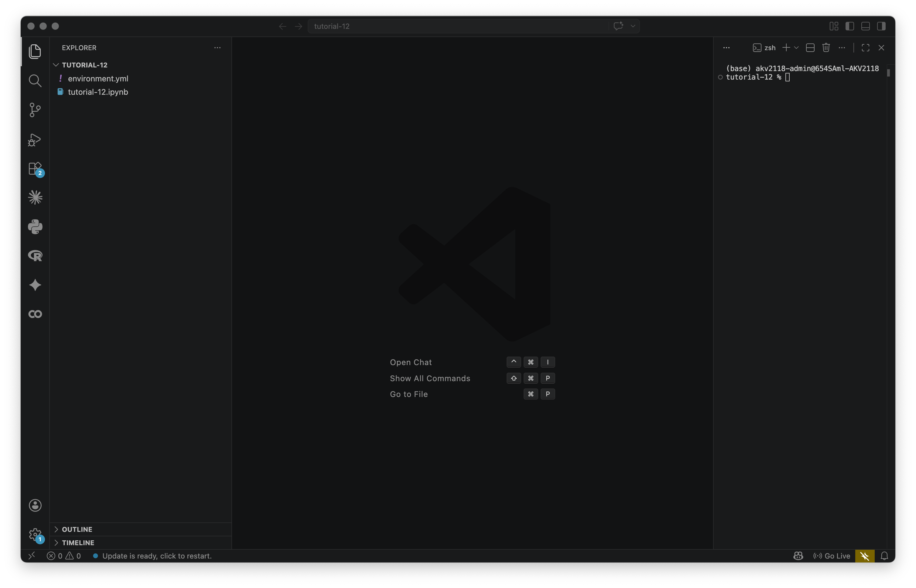Open the chat dropdown arrow in title bar

[x=633, y=26]
